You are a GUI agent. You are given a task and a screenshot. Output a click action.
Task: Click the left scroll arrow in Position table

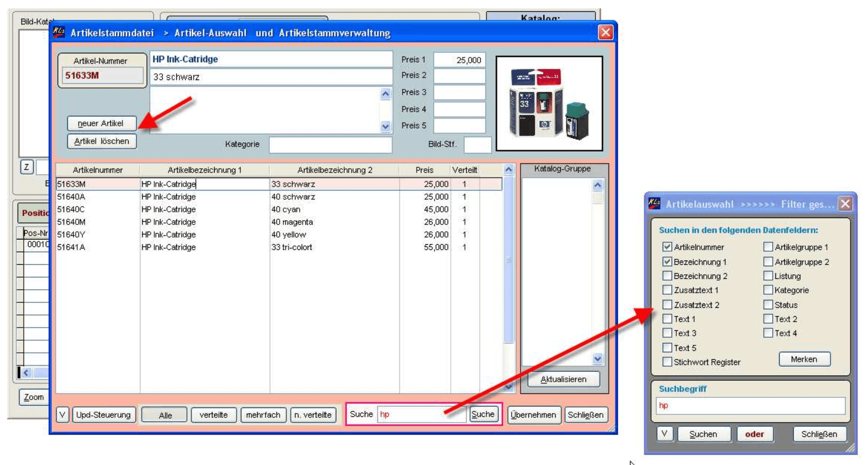click(x=26, y=373)
